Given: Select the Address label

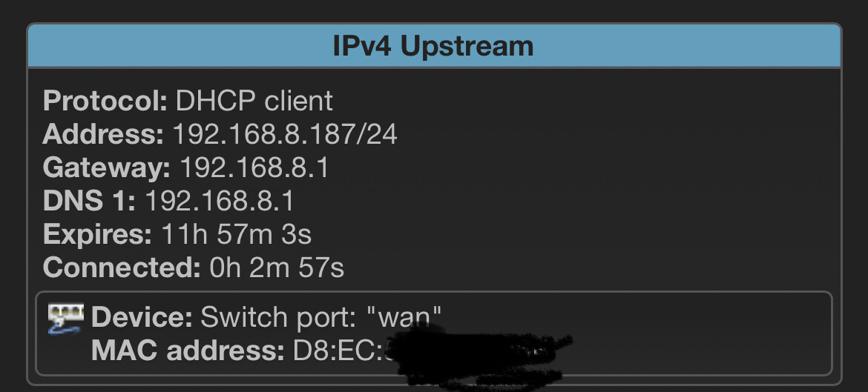Looking at the screenshot, I should click(103, 134).
